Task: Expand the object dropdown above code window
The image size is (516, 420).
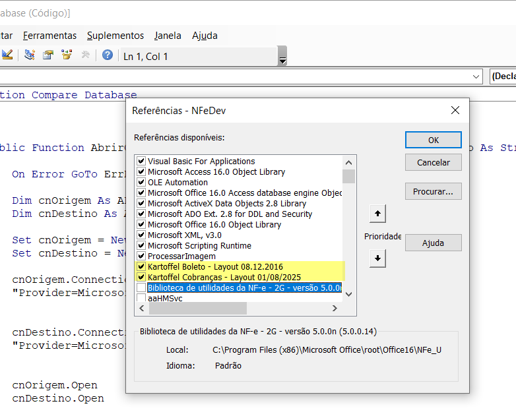Action: (x=477, y=76)
